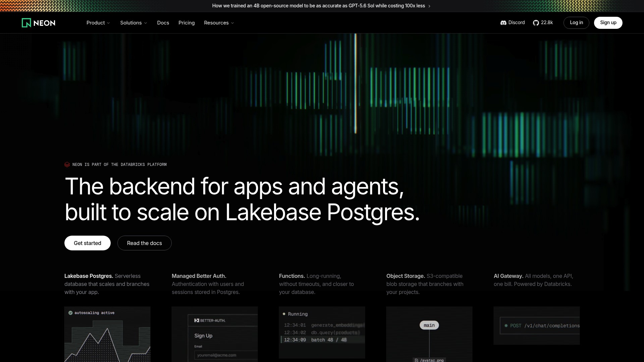This screenshot has height=362, width=644.
Task: Click the 12:34:02 db.query log line
Action: (322, 333)
